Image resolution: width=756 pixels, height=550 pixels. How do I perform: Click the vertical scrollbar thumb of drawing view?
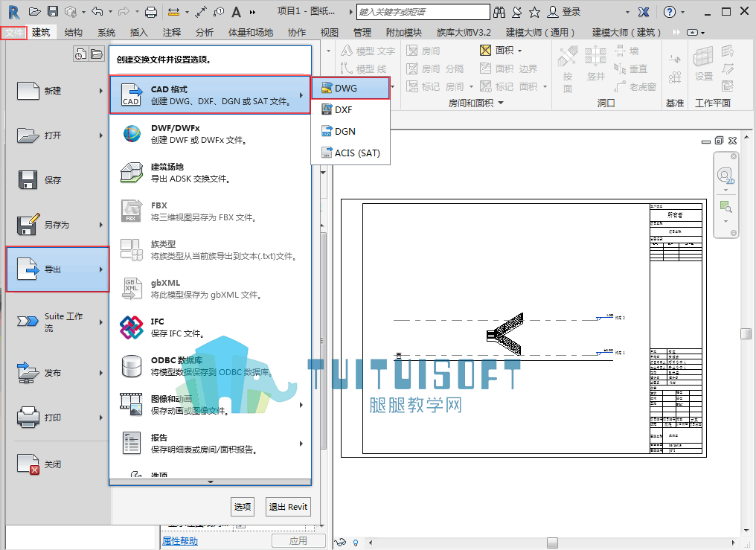(x=746, y=333)
